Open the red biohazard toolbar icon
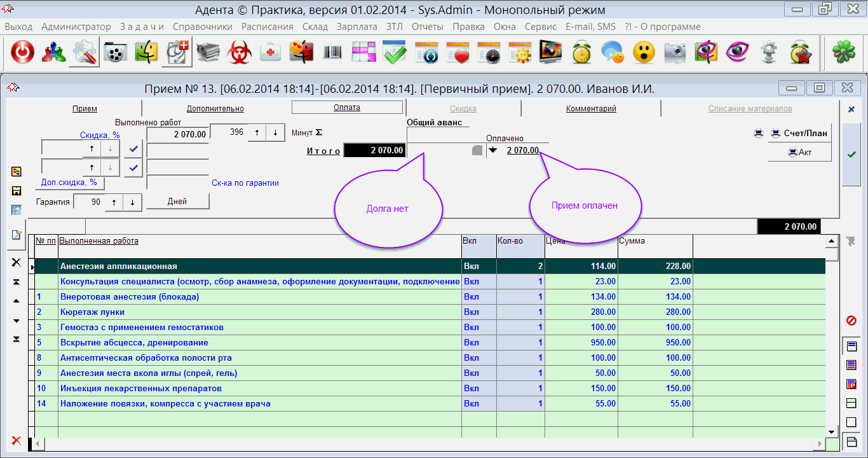868x458 pixels. click(x=240, y=53)
